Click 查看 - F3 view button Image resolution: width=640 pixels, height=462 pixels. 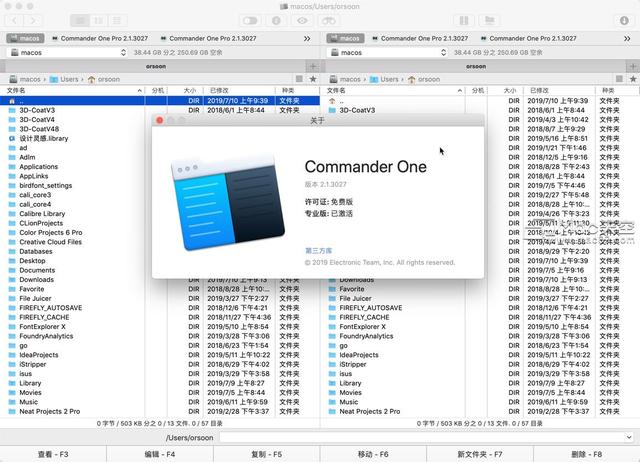click(53, 454)
